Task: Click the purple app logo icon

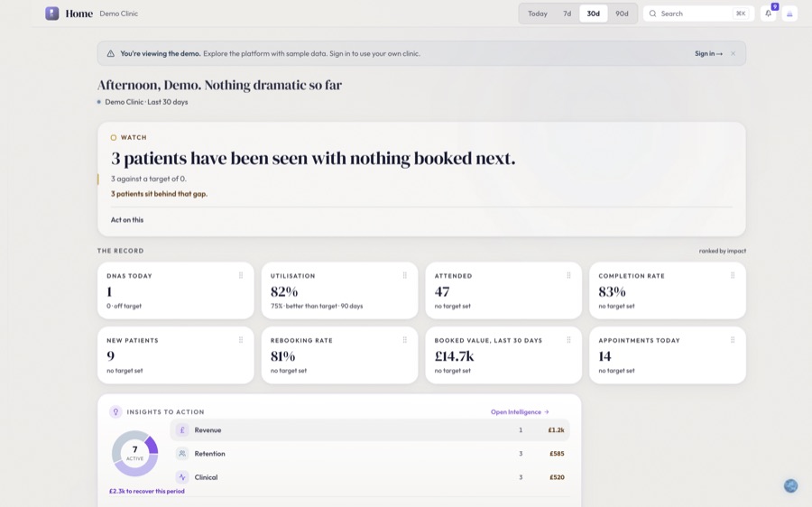Action: click(51, 14)
